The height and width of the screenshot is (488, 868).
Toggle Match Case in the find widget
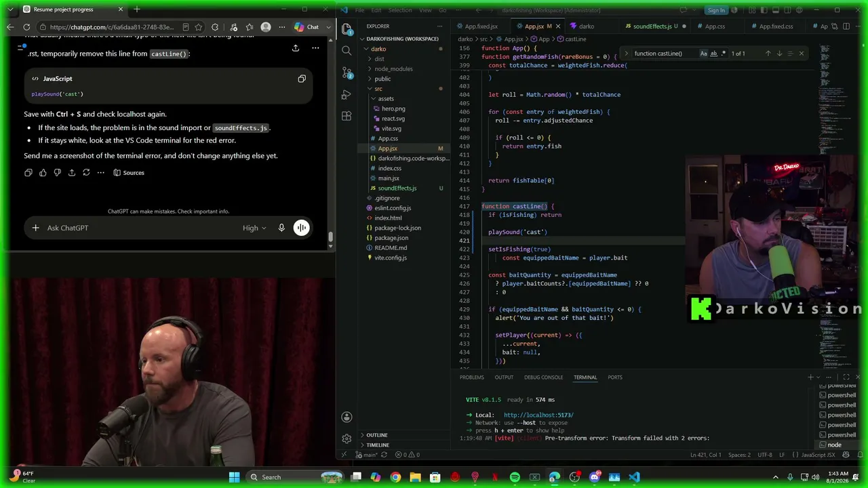[703, 54]
